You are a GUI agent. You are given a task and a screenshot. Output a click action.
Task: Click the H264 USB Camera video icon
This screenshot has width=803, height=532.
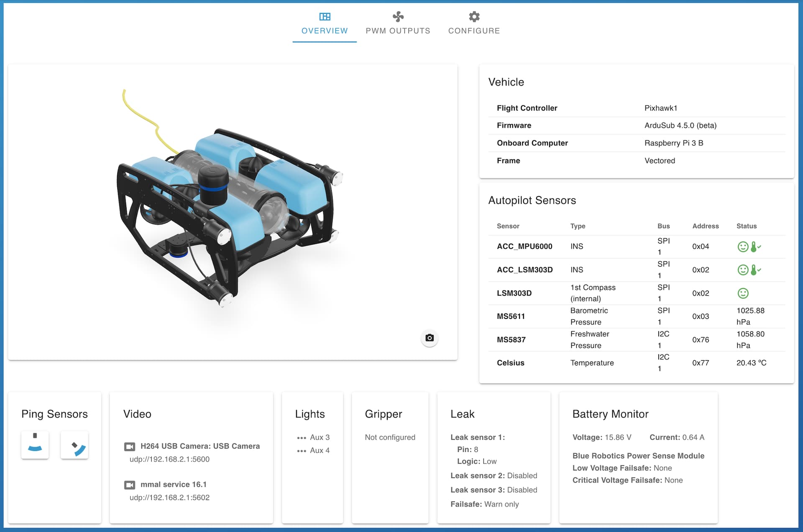pos(130,446)
